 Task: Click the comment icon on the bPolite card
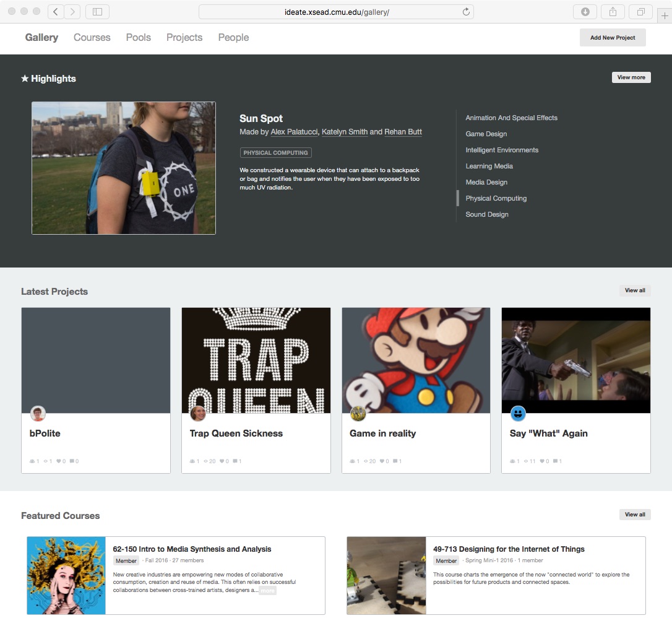coord(72,461)
